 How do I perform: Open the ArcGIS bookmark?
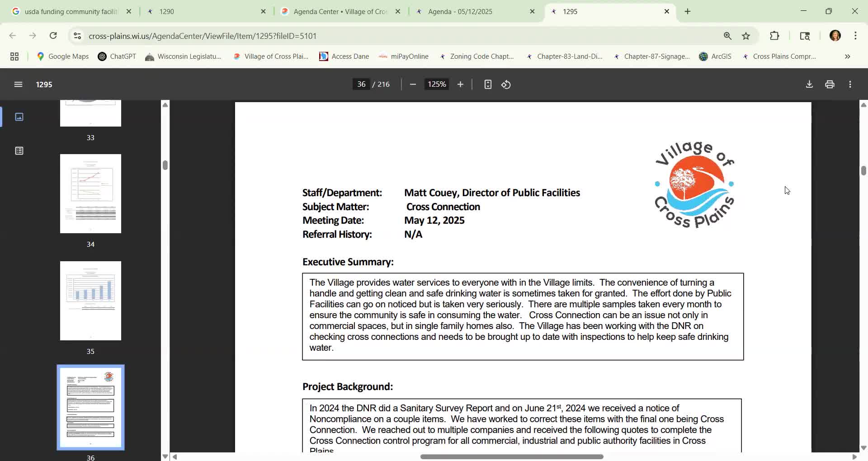[715, 56]
